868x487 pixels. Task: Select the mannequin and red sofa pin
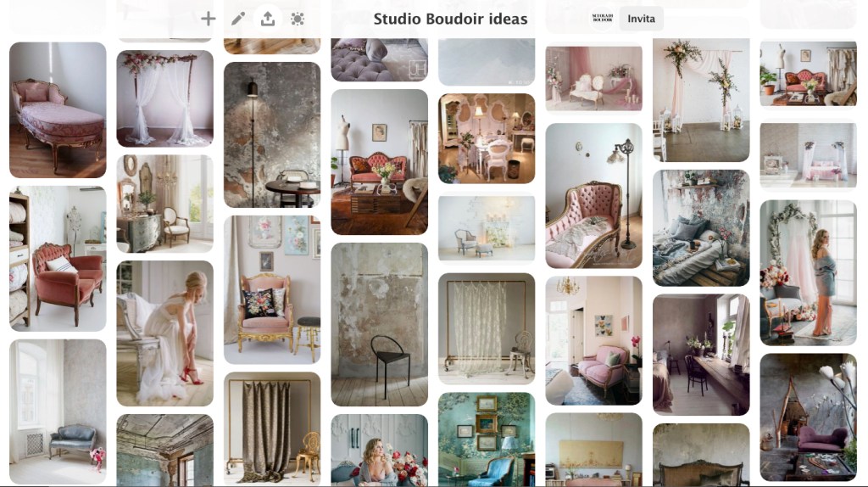tap(379, 161)
